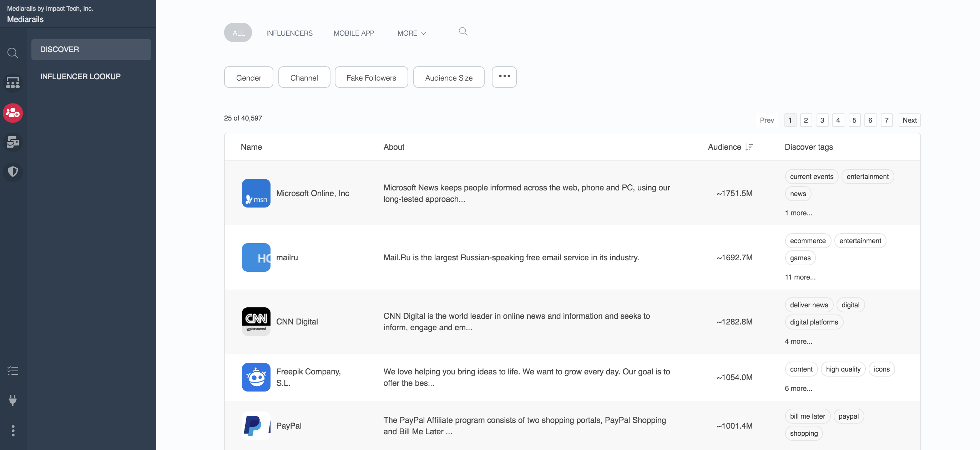Select the audience/people panel icon in sidebar
The width and height of the screenshot is (980, 450).
coord(12,82)
